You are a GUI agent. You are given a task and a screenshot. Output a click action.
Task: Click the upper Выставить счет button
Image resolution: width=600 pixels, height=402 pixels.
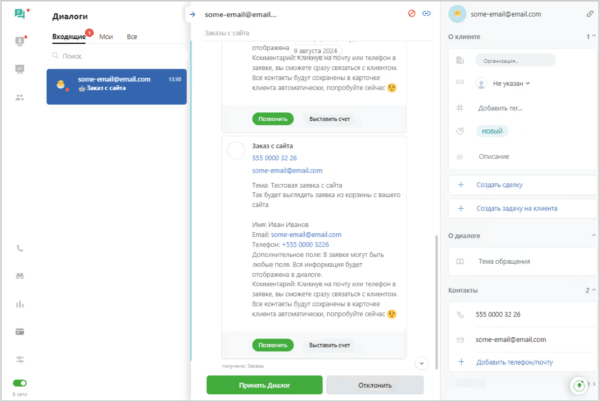329,119
